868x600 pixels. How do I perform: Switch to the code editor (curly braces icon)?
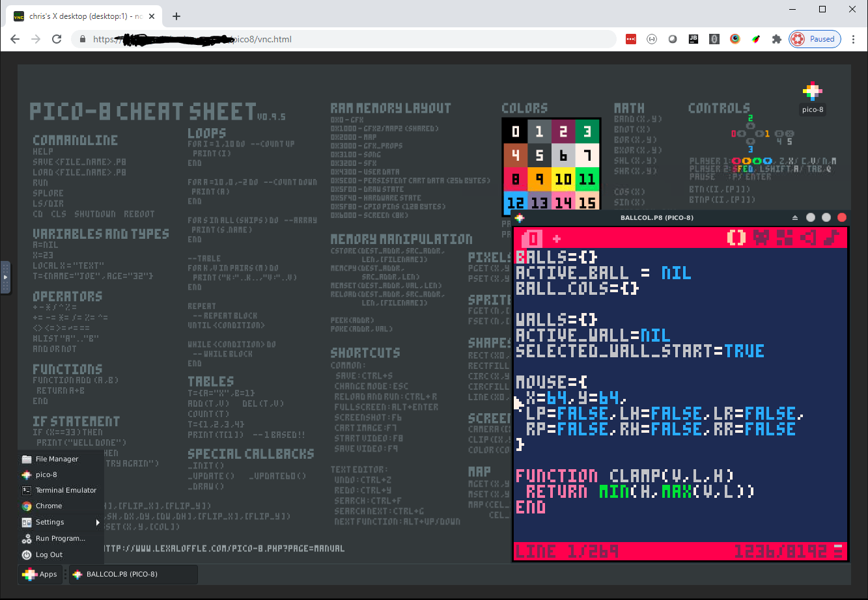pyautogui.click(x=736, y=238)
